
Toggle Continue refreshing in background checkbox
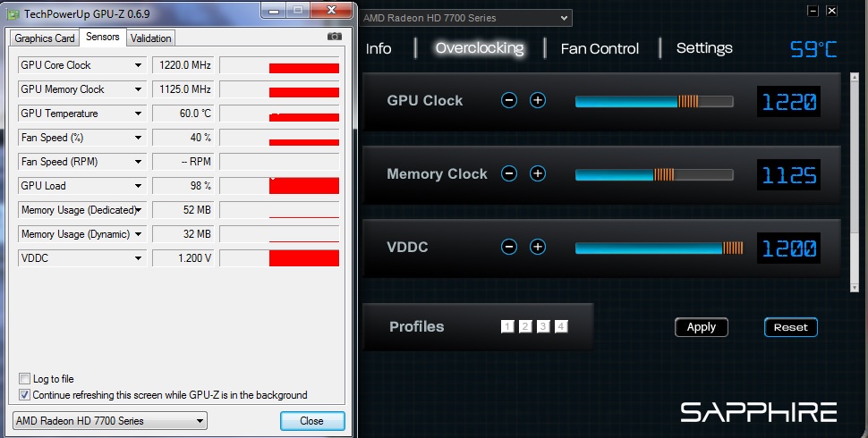pos(24,395)
